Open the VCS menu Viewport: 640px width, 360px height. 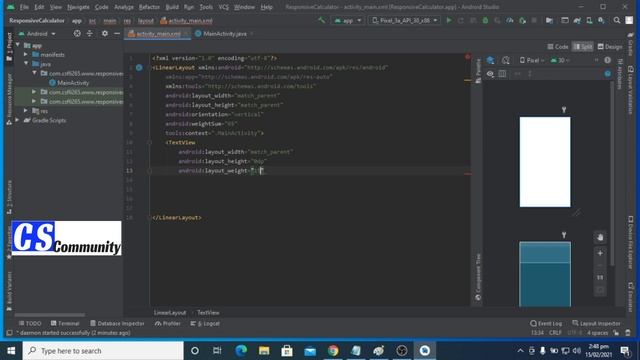[x=223, y=7]
